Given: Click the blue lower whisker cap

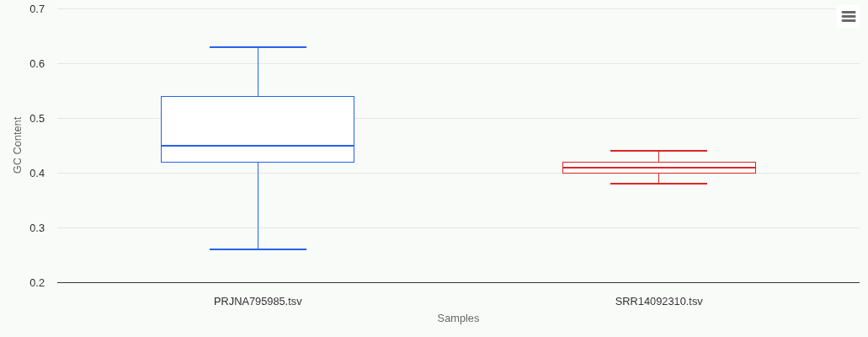Looking at the screenshot, I should click(x=258, y=249).
